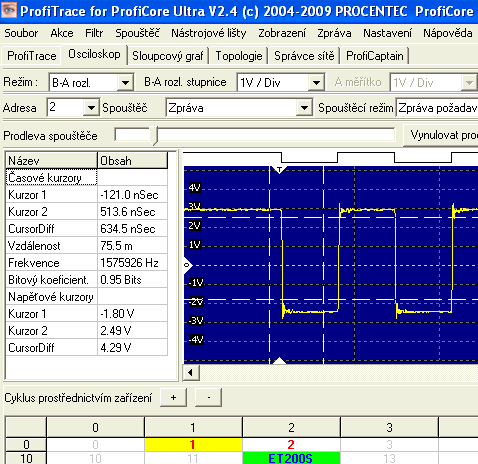Expand the Spouštěč trigger dropdown
Image resolution: width=478 pixels, height=464 pixels.
point(304,108)
